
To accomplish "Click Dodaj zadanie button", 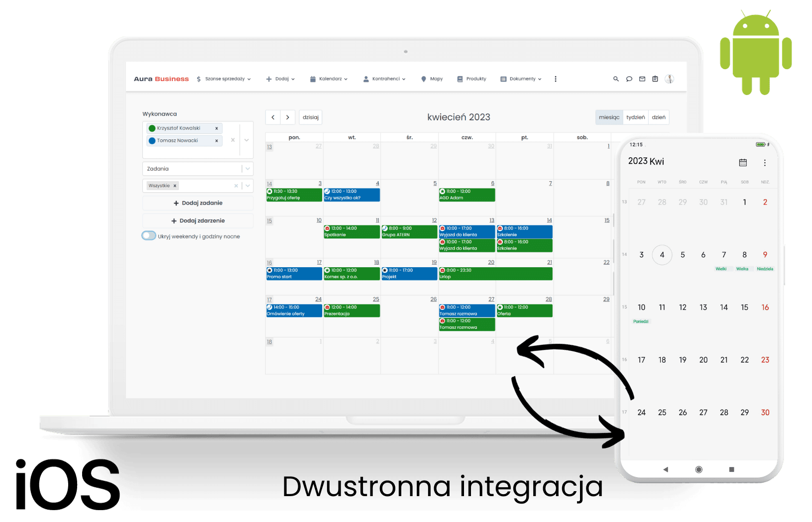I will [198, 203].
